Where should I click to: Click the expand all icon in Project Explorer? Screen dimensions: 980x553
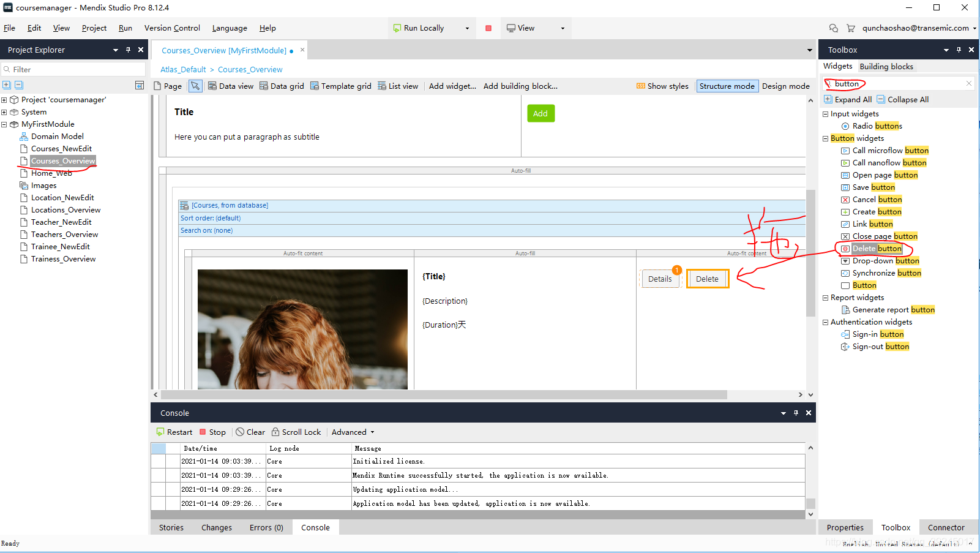[7, 85]
